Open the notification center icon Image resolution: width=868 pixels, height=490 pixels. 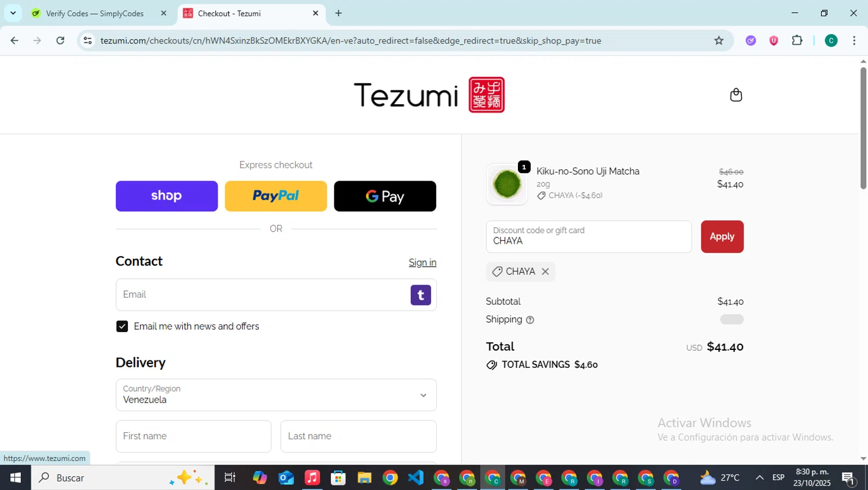tap(849, 478)
